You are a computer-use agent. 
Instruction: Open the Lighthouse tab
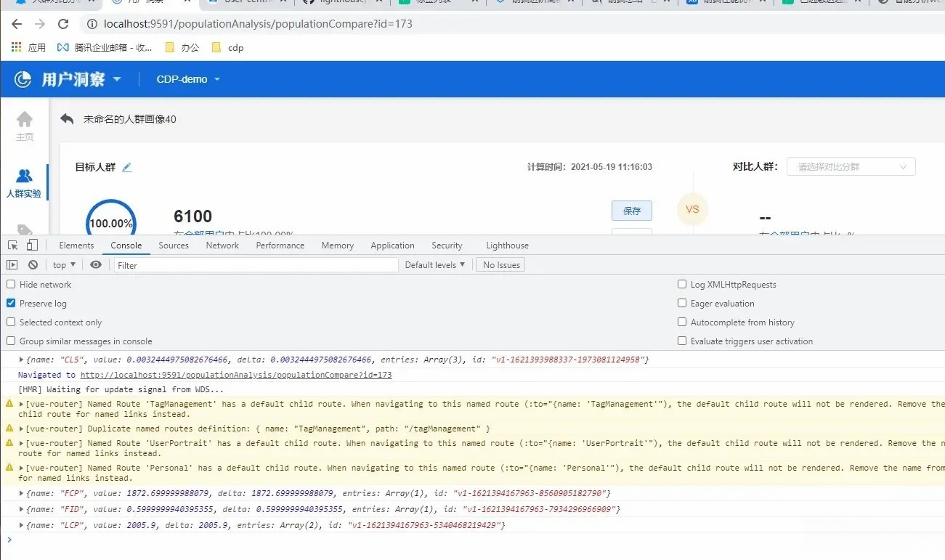(x=507, y=245)
